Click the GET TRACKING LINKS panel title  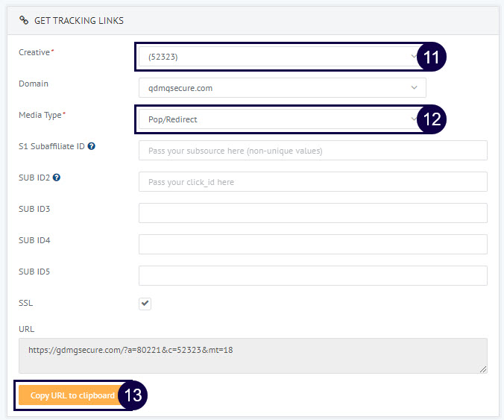[79, 20]
